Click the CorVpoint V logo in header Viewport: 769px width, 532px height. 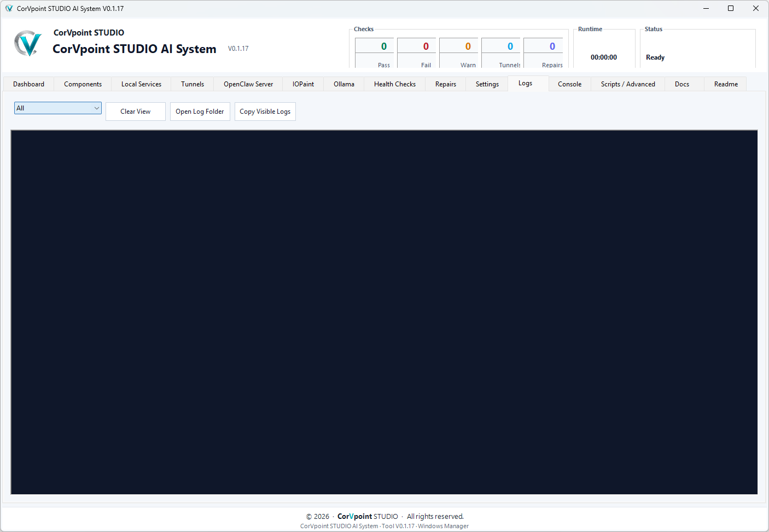pos(27,43)
